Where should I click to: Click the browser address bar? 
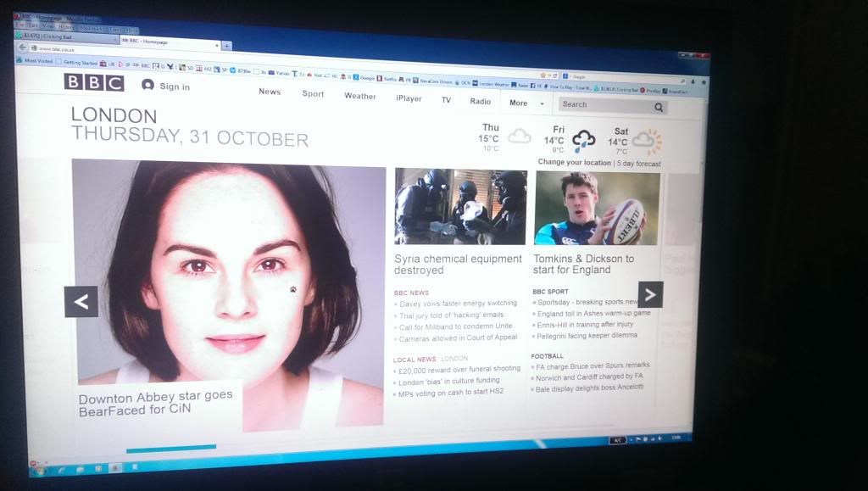[282, 62]
